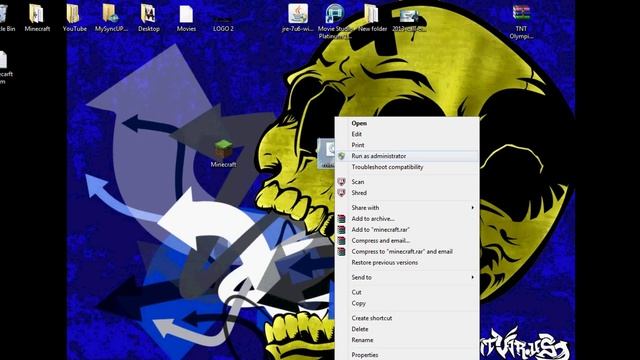640x360 pixels.
Task: Select the Minecraft grass block shortcut
Action: point(223,149)
